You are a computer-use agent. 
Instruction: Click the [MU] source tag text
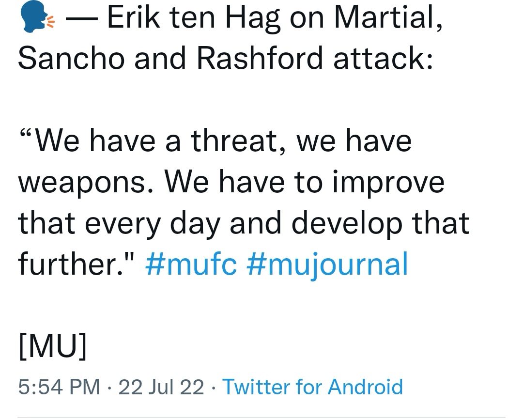(53, 345)
